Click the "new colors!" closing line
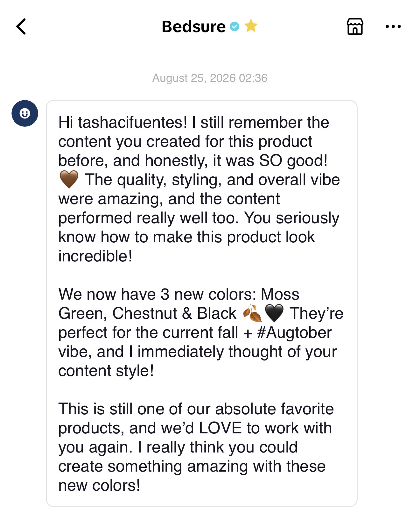Image resolution: width=420 pixels, height=520 pixels. [x=99, y=486]
